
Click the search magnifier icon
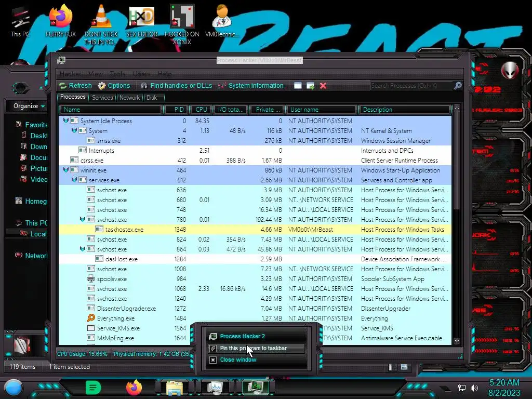(458, 86)
